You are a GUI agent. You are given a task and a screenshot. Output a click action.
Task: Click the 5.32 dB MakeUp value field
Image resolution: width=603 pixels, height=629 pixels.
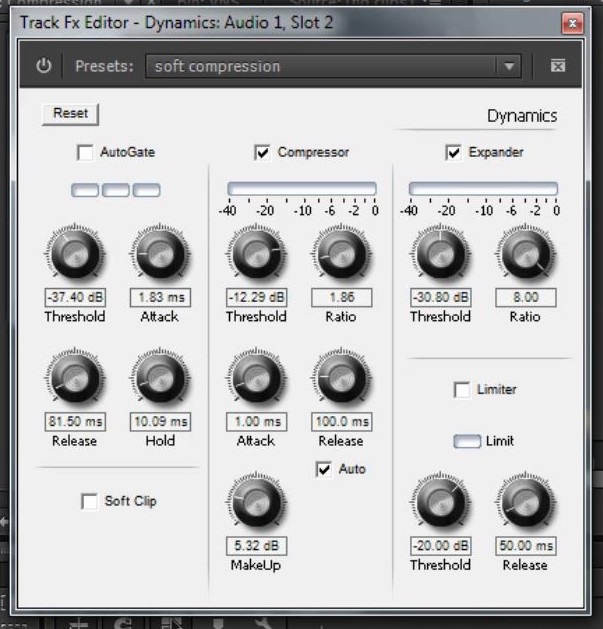[256, 546]
